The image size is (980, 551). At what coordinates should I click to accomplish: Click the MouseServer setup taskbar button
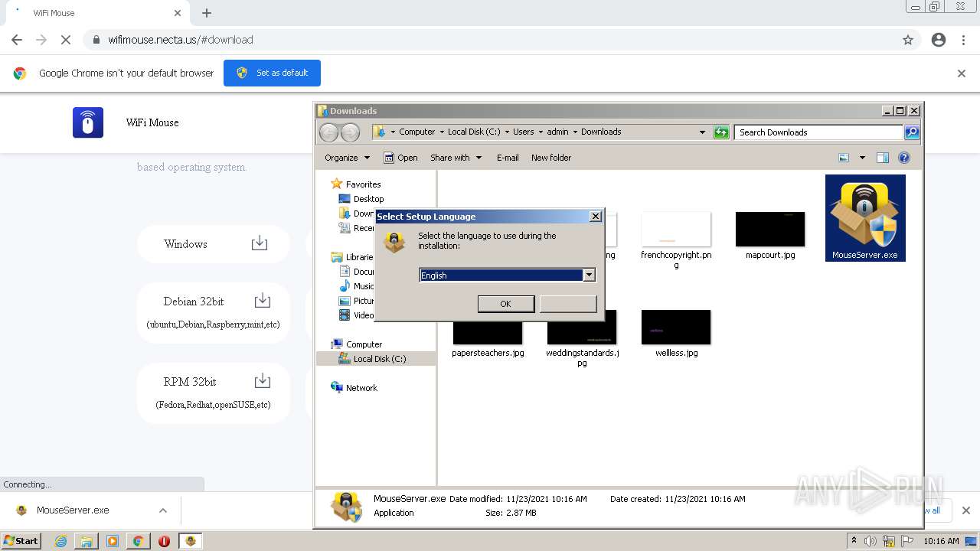click(x=191, y=541)
